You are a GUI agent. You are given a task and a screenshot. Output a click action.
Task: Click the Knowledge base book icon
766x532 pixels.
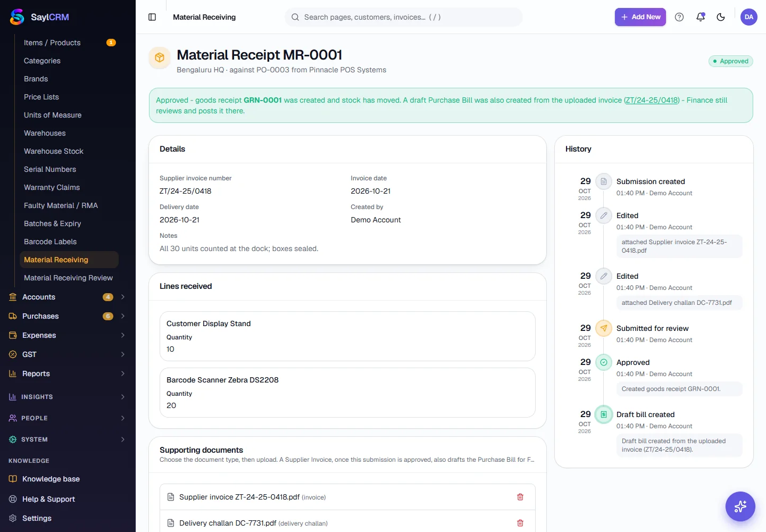click(13, 479)
